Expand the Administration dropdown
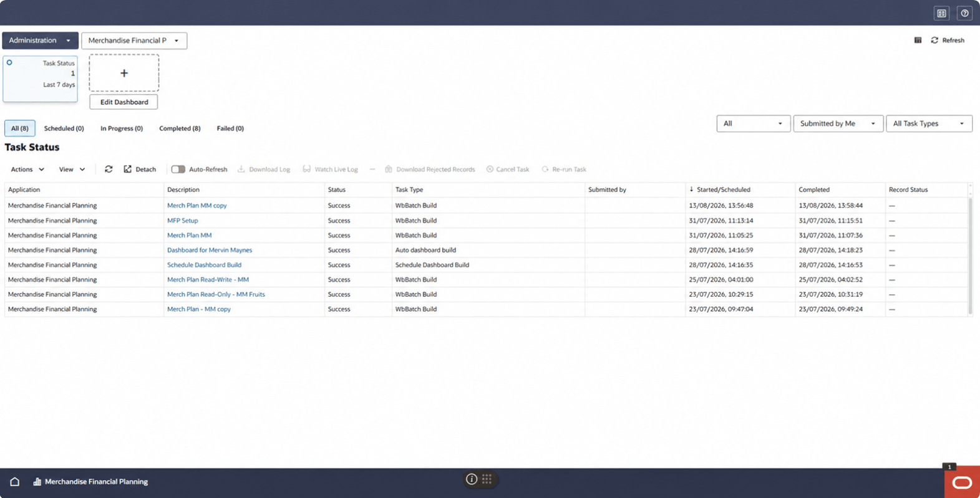The image size is (980, 498). click(x=40, y=41)
